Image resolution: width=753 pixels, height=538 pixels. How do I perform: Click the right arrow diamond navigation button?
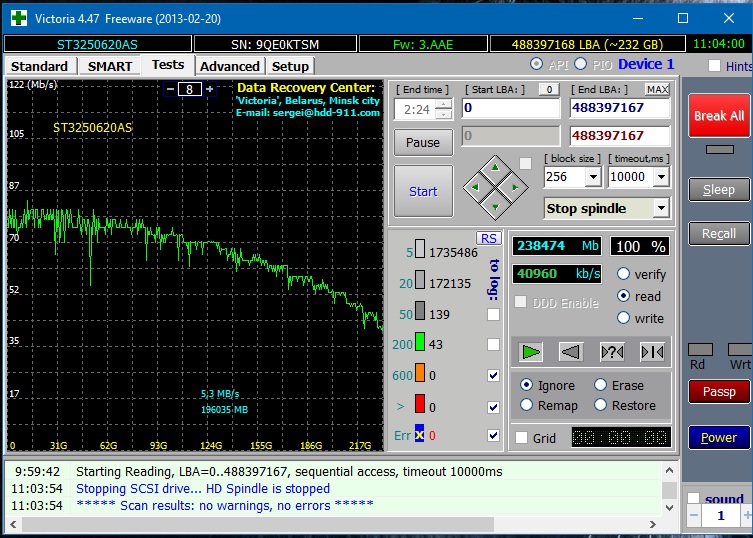click(514, 187)
